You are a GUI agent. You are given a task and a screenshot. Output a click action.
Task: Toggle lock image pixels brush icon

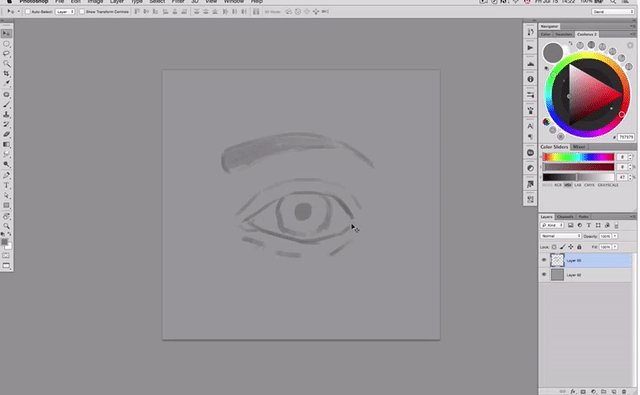[x=562, y=247]
